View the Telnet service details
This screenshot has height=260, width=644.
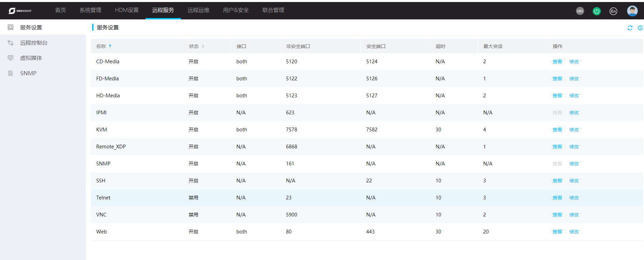[x=557, y=198]
